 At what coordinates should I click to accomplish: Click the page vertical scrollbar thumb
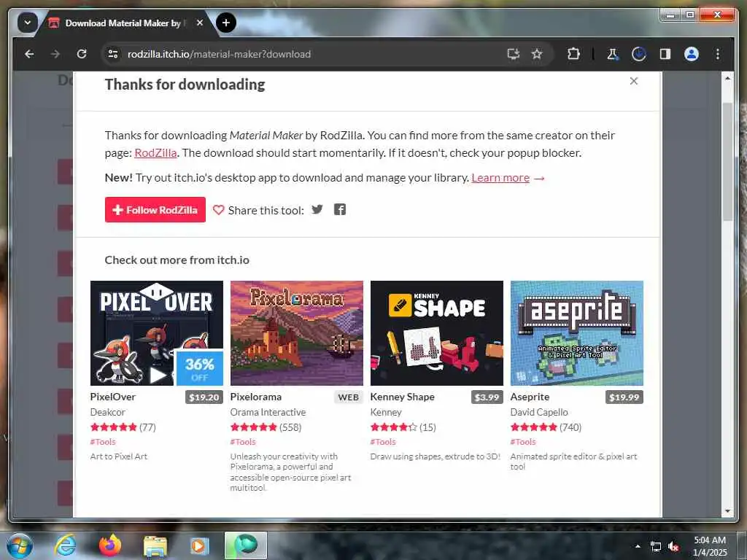coord(727,161)
